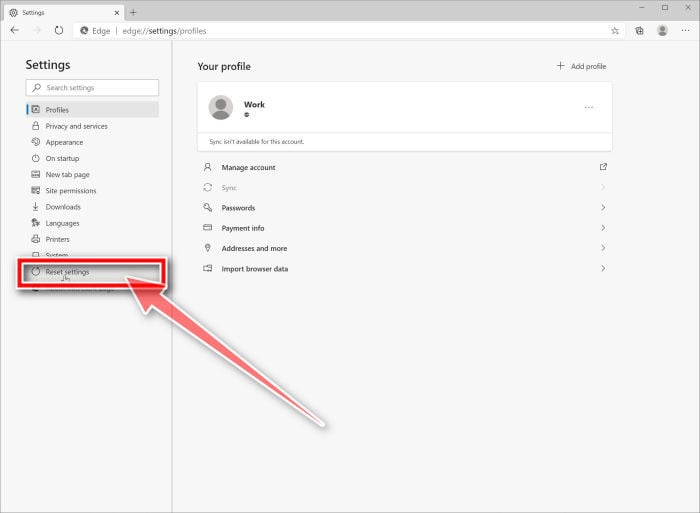The image size is (700, 513).
Task: Click the Addresses location pin icon
Action: pos(208,247)
